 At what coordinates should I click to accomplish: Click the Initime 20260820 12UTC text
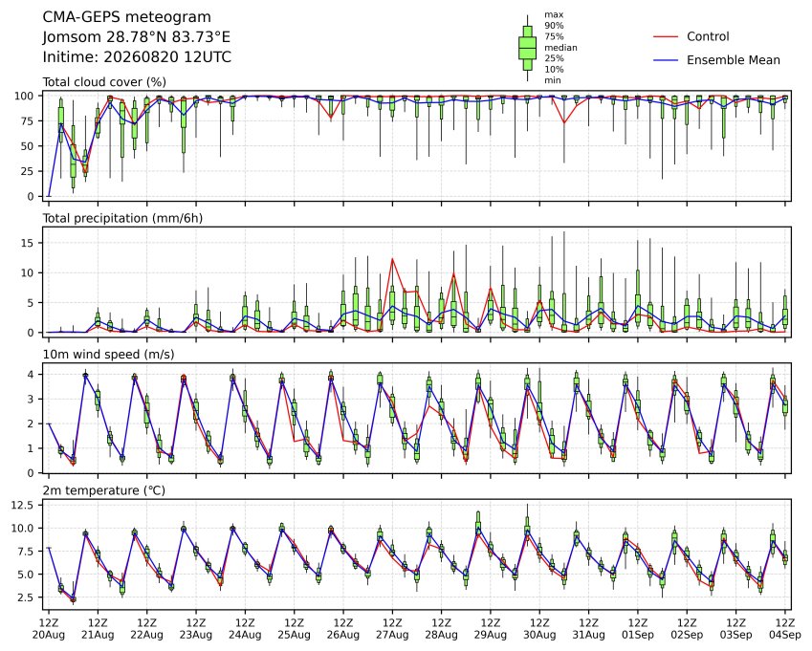tap(137, 57)
